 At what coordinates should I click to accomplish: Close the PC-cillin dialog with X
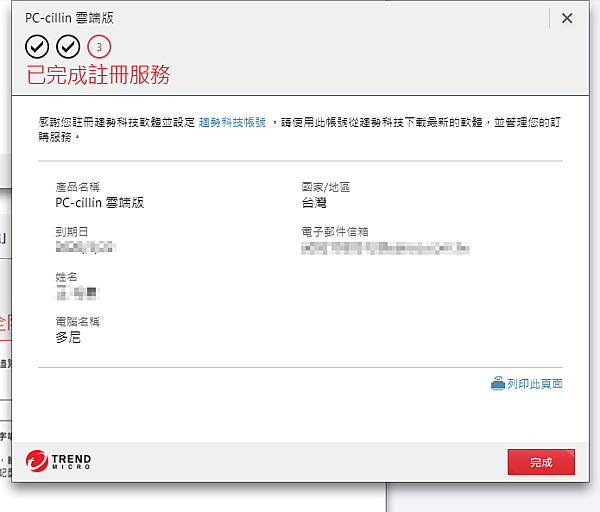point(567,18)
